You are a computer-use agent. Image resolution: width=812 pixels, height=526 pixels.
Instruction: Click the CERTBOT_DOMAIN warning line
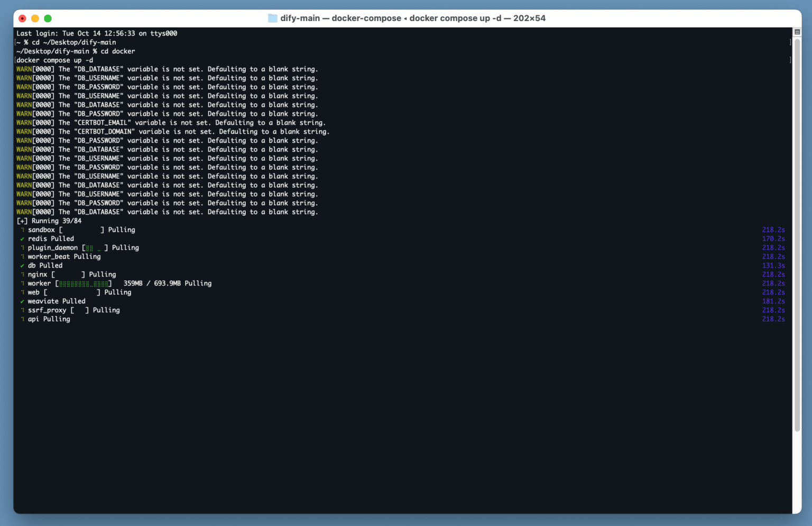(x=172, y=132)
